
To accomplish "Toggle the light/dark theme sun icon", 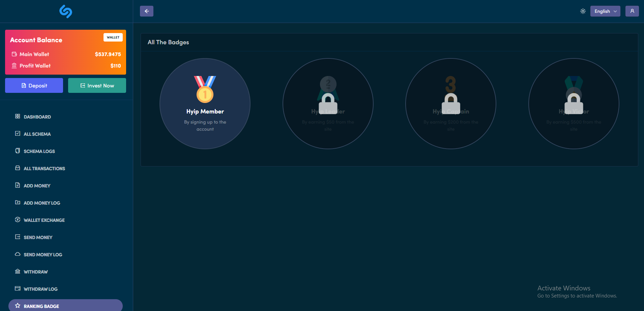I will 583,11.
